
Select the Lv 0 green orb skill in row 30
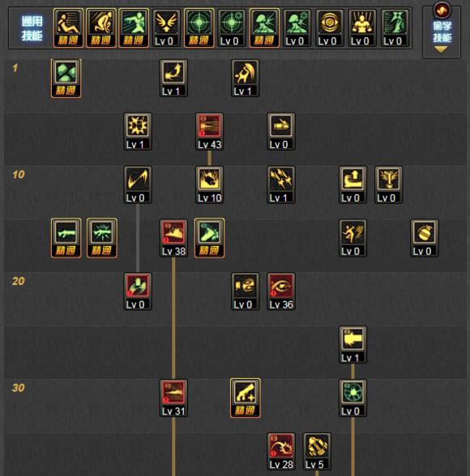pos(352,397)
